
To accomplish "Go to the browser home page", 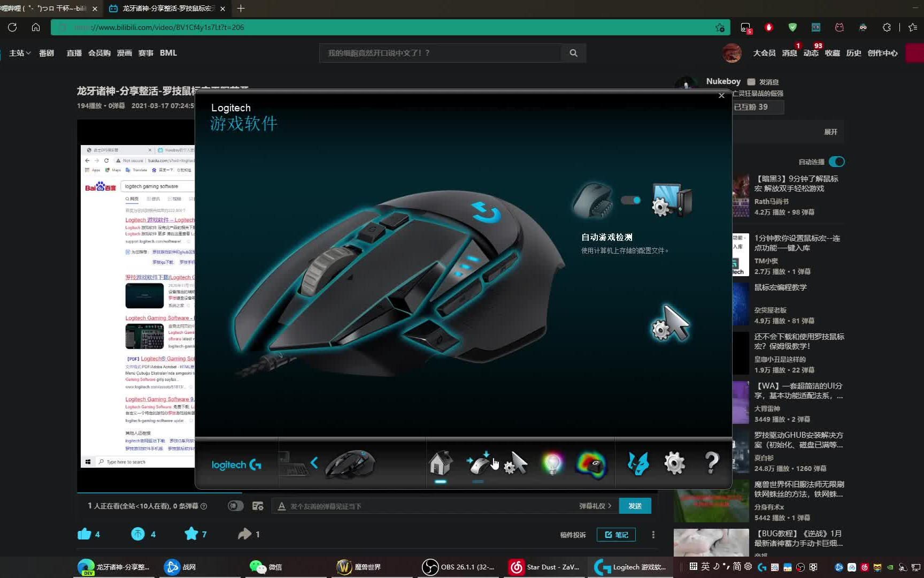I will click(36, 27).
